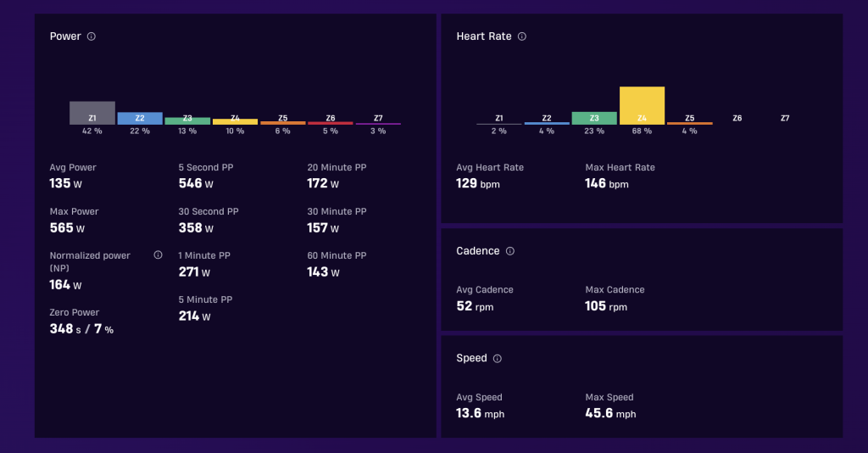Click the Speed panel title
Viewport: 868px width, 453px height.
(x=471, y=358)
